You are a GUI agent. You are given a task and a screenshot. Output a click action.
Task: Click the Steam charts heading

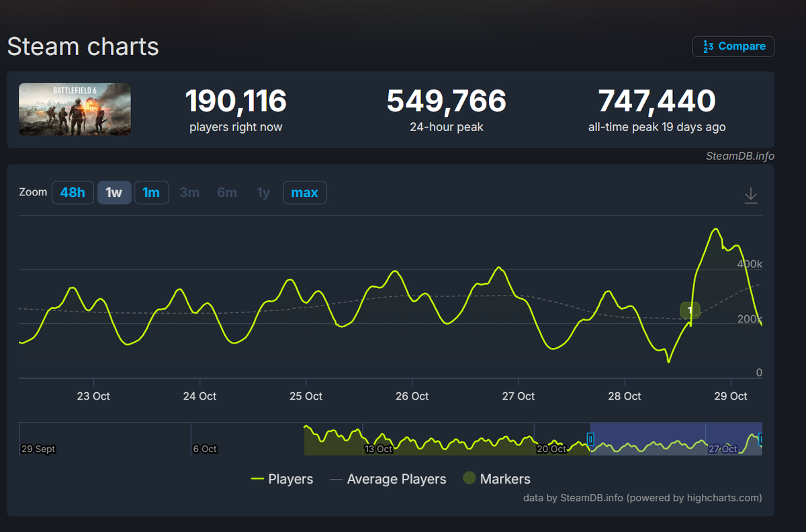pyautogui.click(x=83, y=46)
